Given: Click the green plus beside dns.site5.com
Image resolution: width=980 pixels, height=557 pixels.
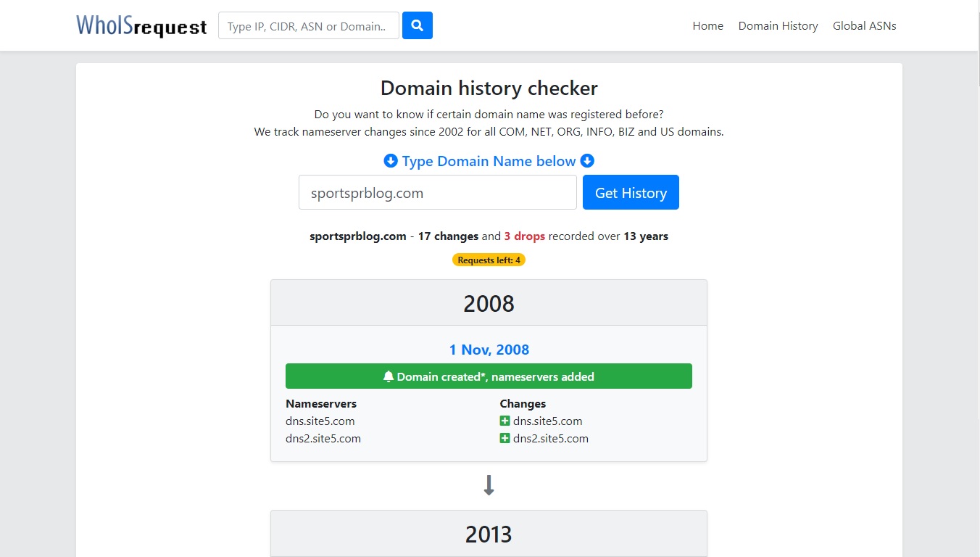Looking at the screenshot, I should 505,421.
